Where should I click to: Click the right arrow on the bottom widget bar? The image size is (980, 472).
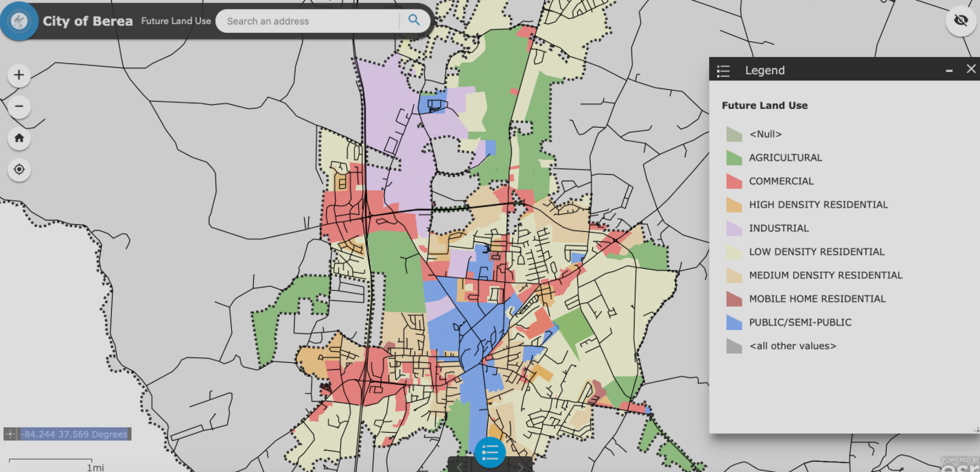[520, 467]
